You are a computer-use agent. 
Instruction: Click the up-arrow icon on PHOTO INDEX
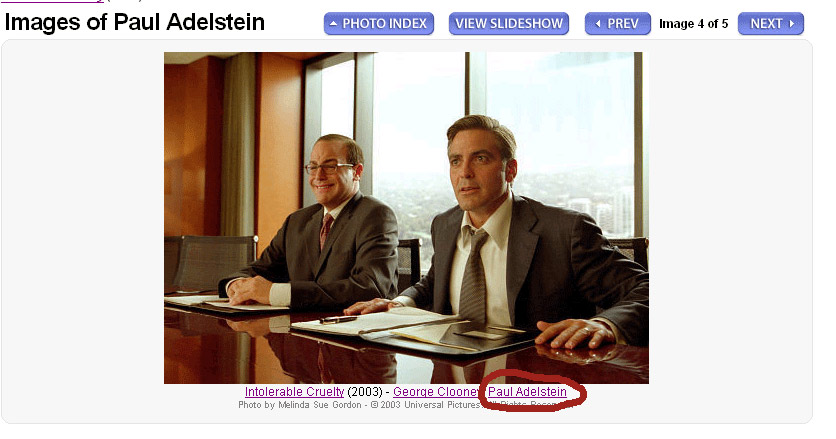coord(334,23)
